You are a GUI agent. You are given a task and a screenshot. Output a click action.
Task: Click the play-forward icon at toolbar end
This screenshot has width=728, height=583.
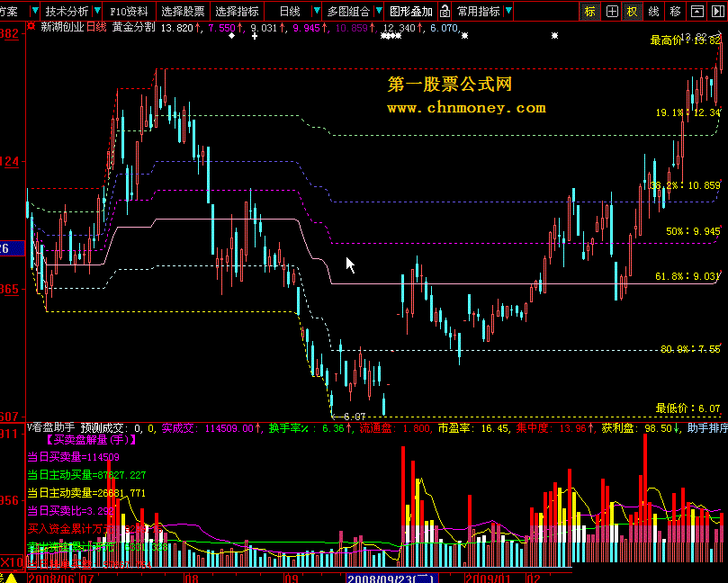[718, 11]
